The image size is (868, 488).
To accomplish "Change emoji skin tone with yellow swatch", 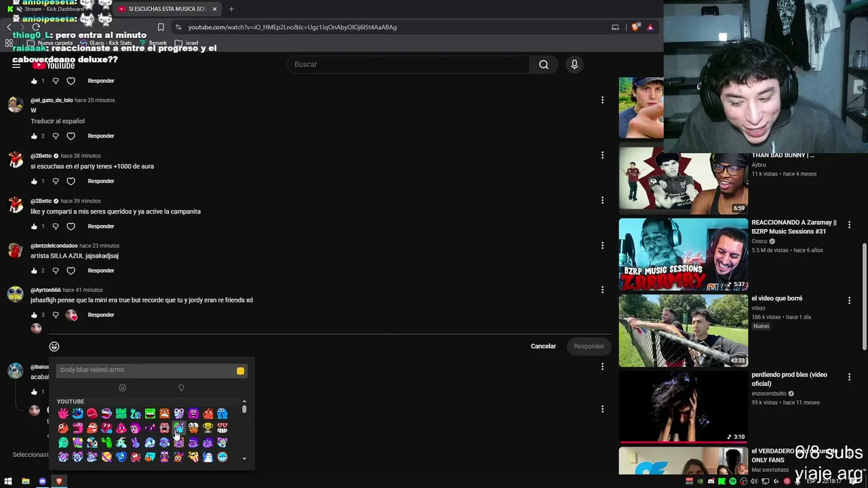I will [x=240, y=371].
